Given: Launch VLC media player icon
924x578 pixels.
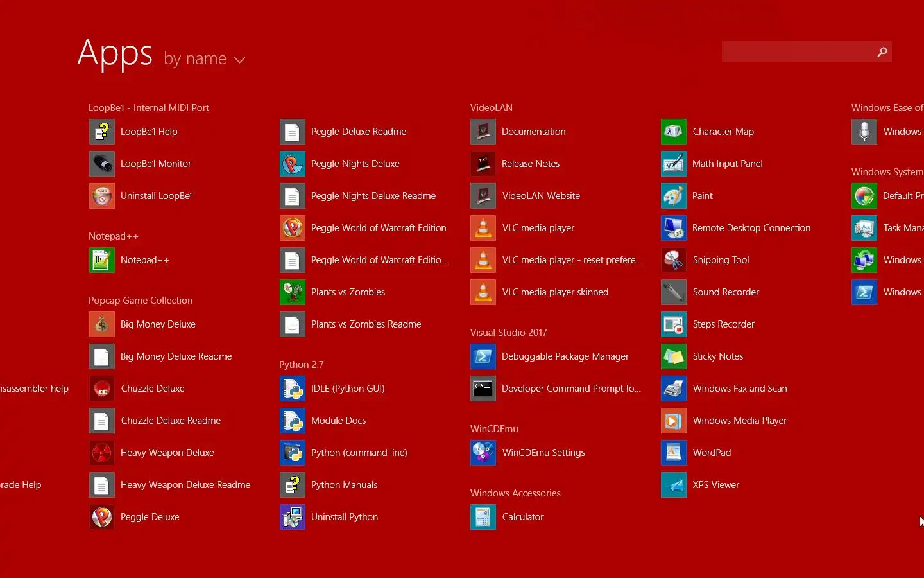Looking at the screenshot, I should tap(483, 228).
